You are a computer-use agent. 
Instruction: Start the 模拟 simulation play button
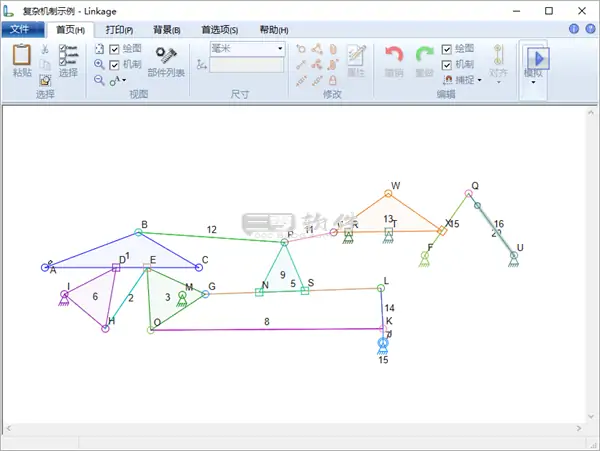(x=538, y=59)
